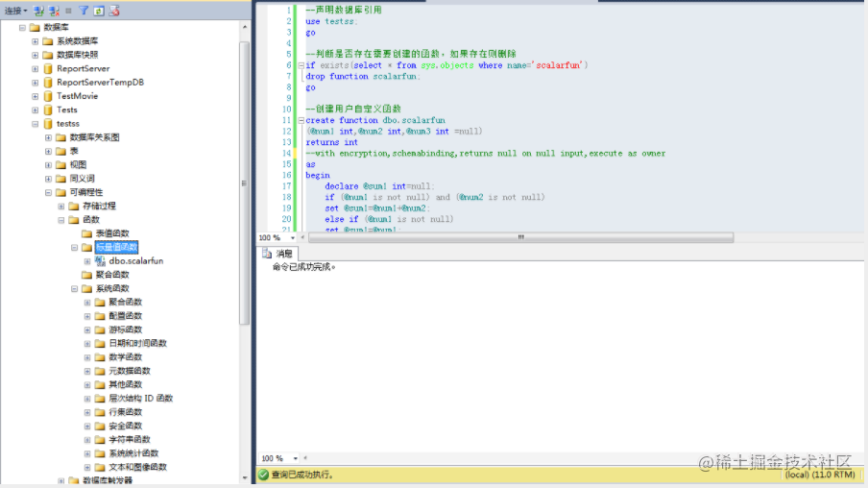Click the 游标函数 folder icon
The width and height of the screenshot is (868, 488).
100,329
